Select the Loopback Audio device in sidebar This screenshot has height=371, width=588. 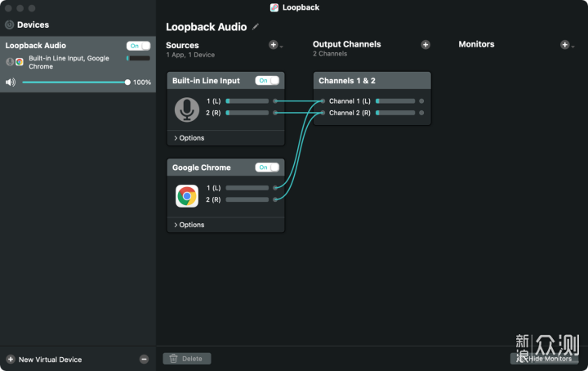(x=78, y=64)
